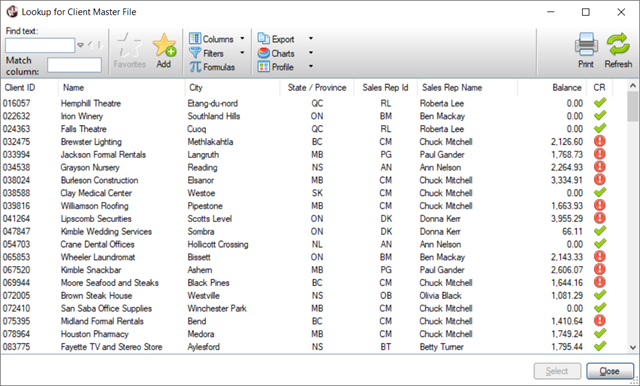Sort by the City column header
Screen dimensions: 640x386
(x=232, y=87)
